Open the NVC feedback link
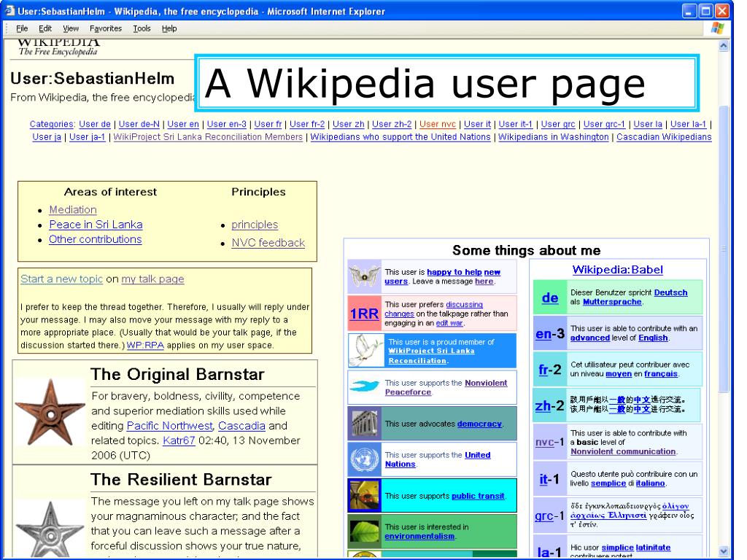 coord(268,243)
